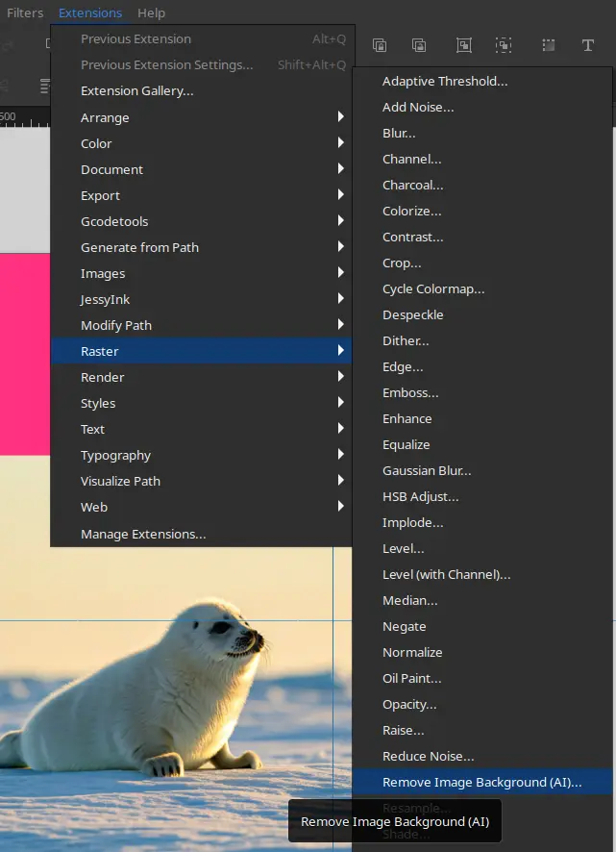Viewport: 616px width, 852px height.
Task: Expand the Color submenu arrow
Action: [340, 143]
